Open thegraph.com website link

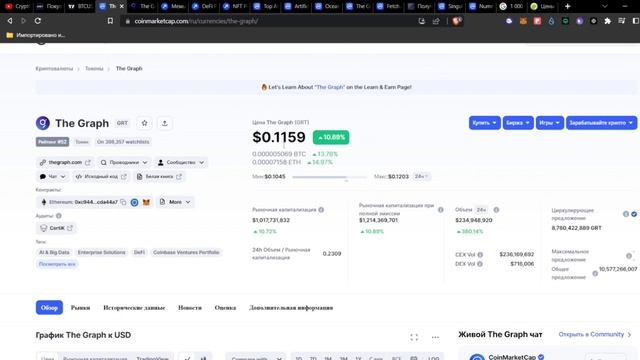point(65,162)
